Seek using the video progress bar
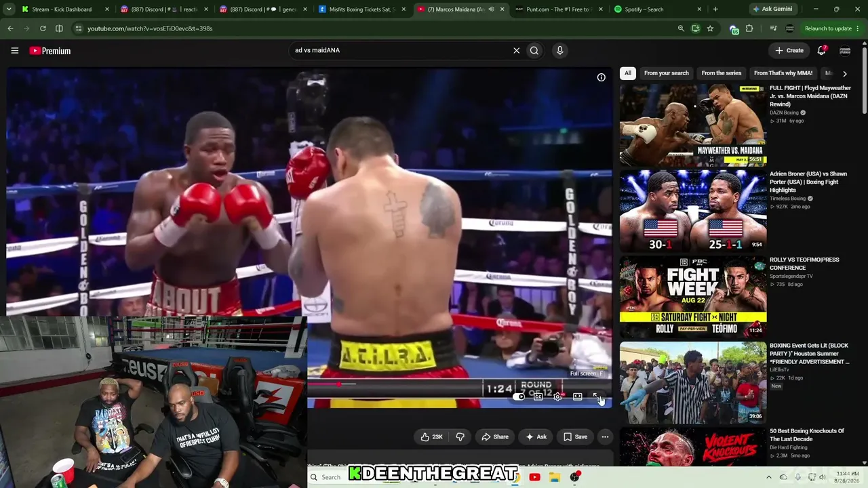Screen dimensions: 868x488 [460, 384]
